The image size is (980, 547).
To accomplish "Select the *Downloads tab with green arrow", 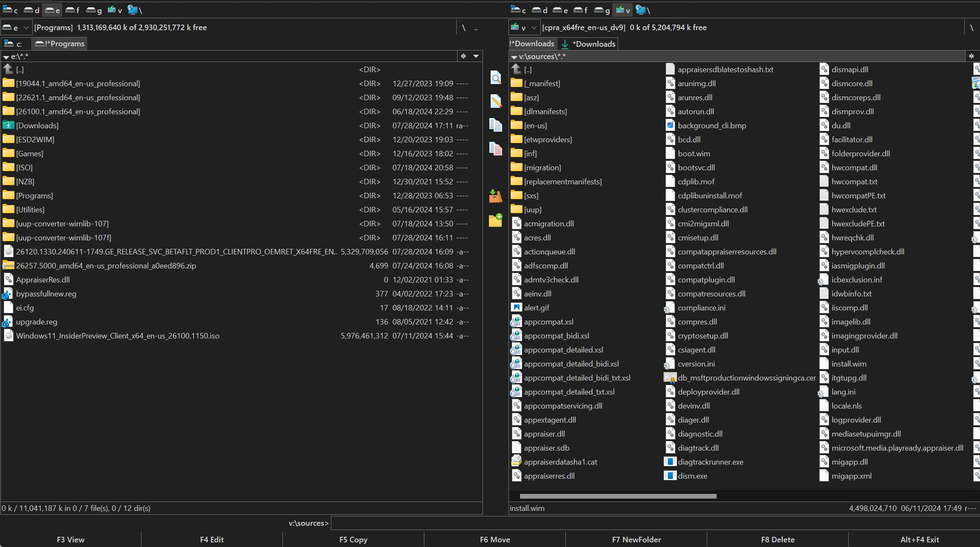I will click(x=588, y=44).
